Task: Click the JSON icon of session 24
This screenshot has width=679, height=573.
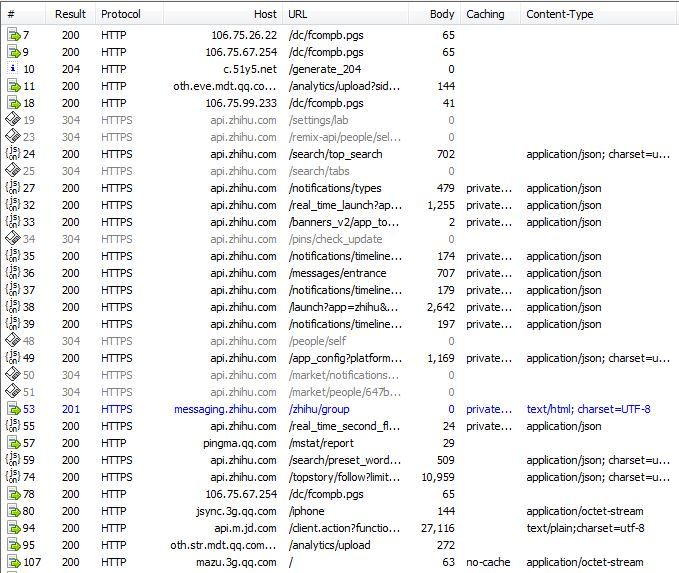Action: tap(13, 154)
